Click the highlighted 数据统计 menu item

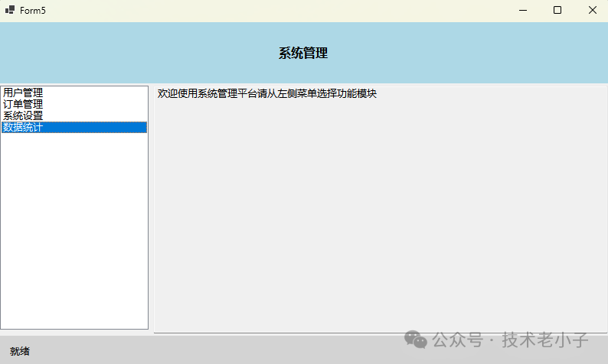pyautogui.click(x=23, y=127)
